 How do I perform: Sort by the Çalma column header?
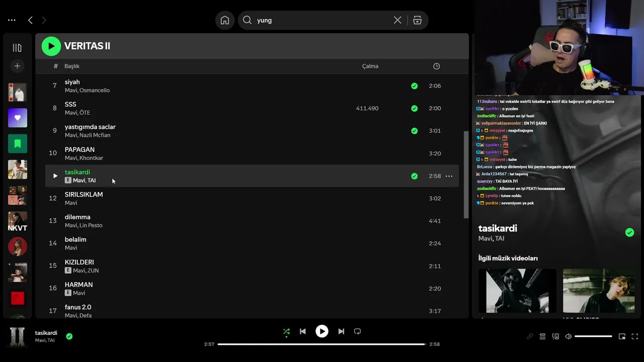[370, 66]
